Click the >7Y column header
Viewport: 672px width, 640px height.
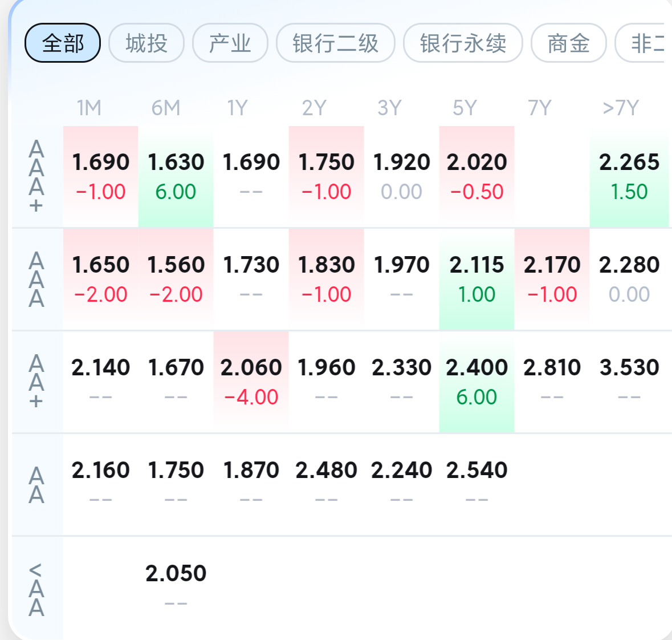[x=621, y=107]
